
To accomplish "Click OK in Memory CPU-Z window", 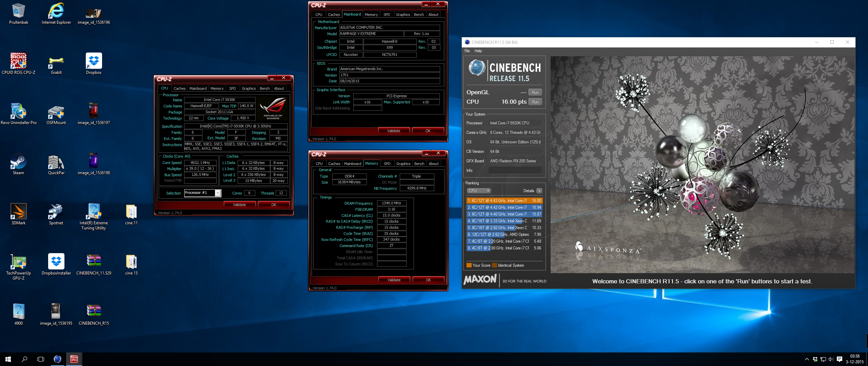I will [x=428, y=280].
